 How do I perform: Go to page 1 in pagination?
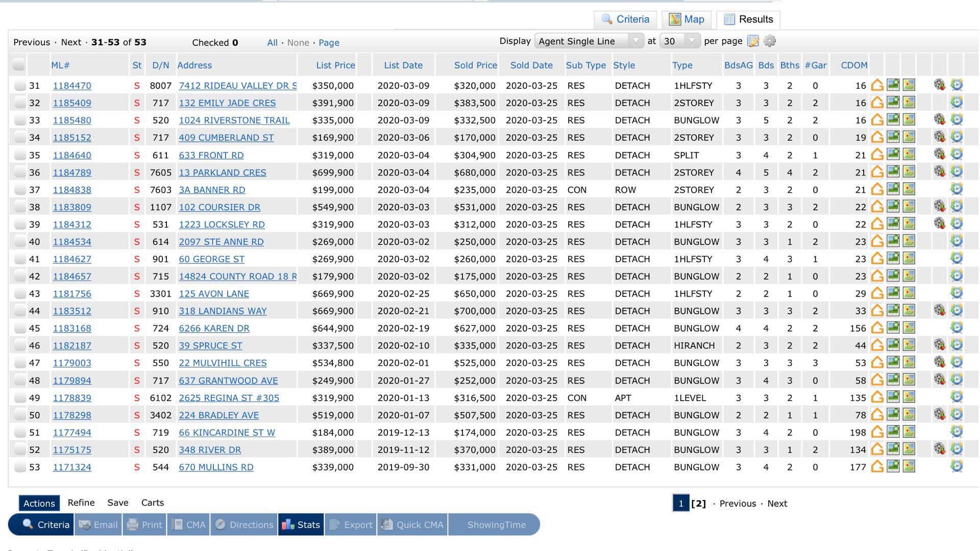[681, 504]
